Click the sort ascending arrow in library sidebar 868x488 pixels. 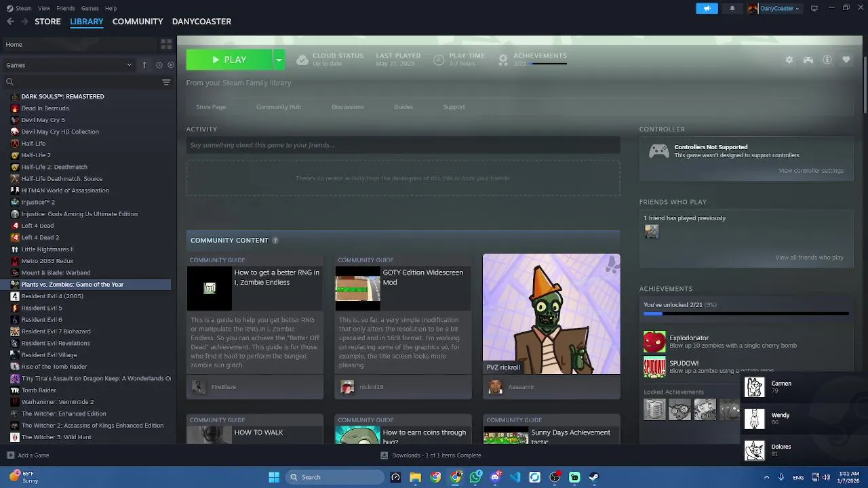coord(144,65)
